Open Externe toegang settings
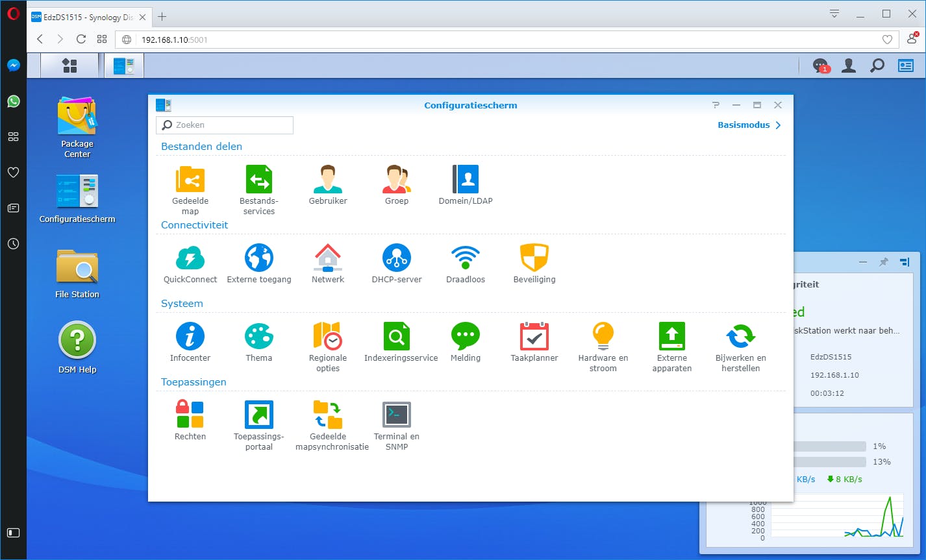 [259, 263]
